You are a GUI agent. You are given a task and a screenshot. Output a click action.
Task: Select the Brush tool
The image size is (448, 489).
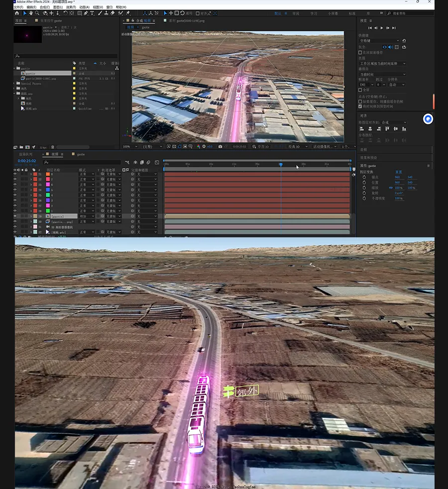[x=100, y=13]
